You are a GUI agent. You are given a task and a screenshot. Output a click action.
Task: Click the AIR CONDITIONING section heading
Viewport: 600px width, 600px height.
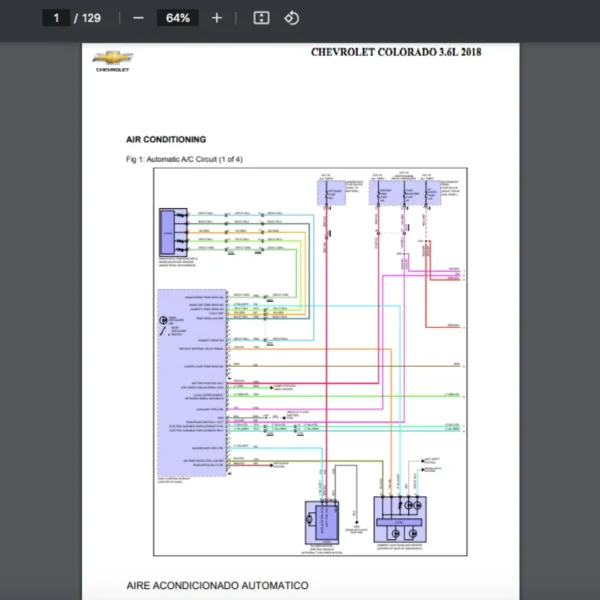click(166, 140)
